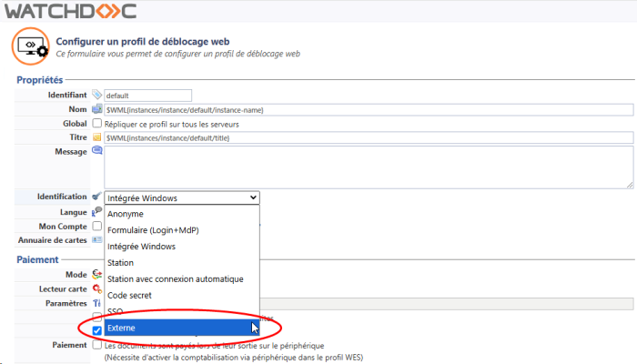Click the icon next to Nom field

(96, 109)
